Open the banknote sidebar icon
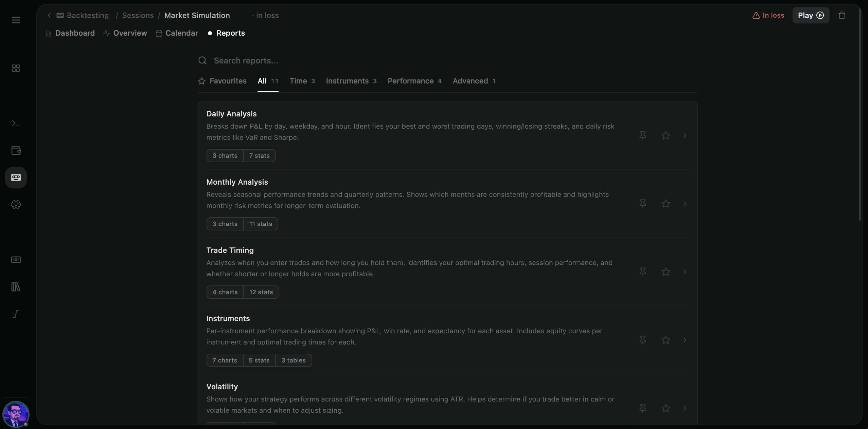Image resolution: width=868 pixels, height=429 pixels. [x=16, y=260]
